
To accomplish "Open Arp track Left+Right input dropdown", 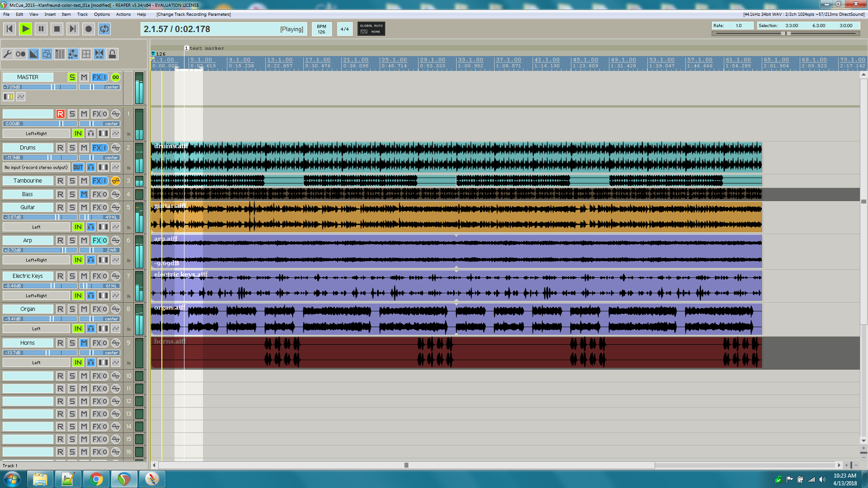I will click(36, 260).
